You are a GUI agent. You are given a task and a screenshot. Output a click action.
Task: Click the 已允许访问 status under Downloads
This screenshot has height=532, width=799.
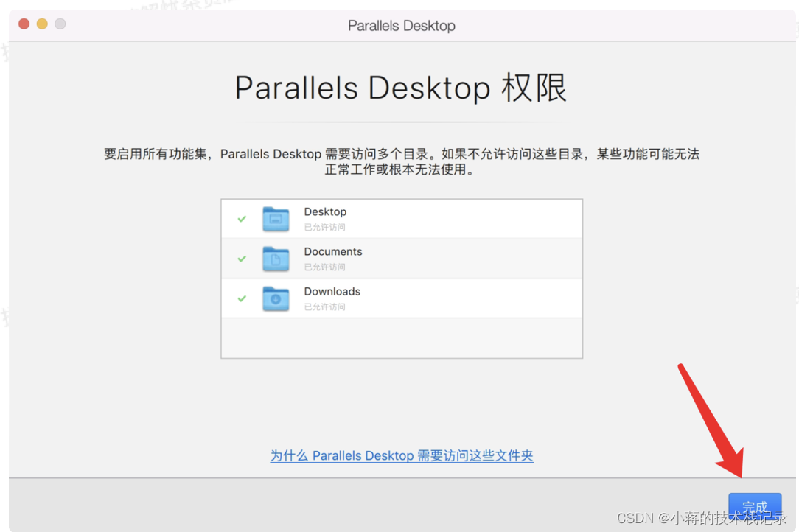point(324,307)
